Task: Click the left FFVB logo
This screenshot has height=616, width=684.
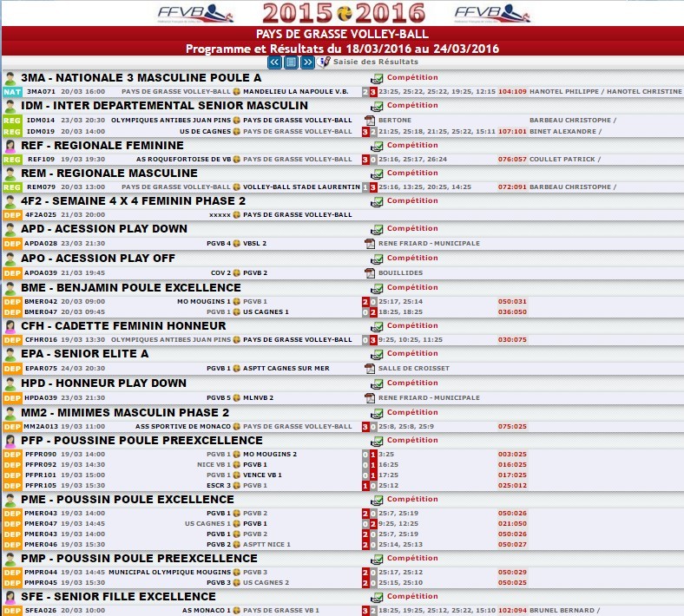Action: click(x=194, y=13)
